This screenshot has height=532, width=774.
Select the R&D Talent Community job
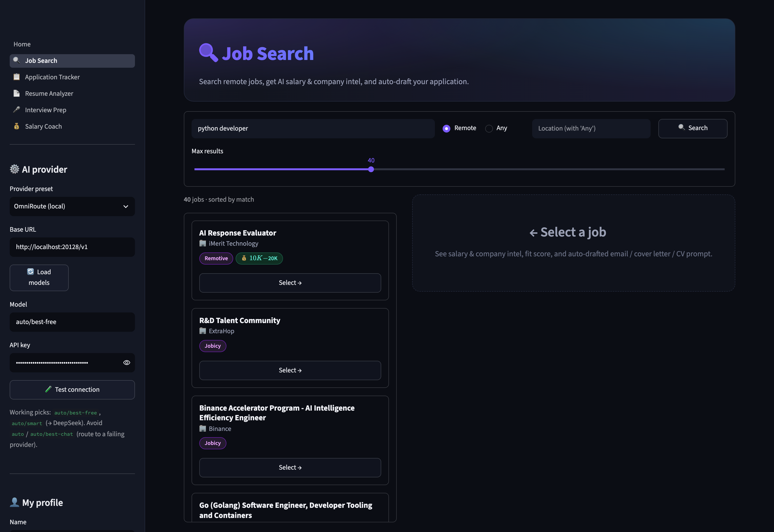pos(290,370)
